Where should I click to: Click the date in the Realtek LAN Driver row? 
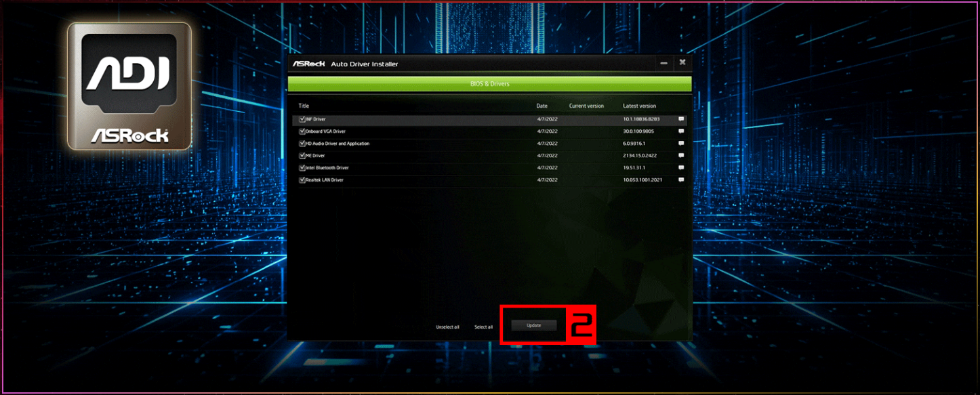pos(547,180)
